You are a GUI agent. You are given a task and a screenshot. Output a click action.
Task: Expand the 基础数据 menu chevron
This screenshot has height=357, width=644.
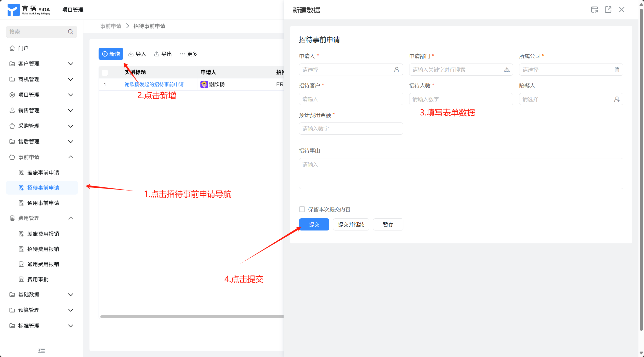click(71, 295)
